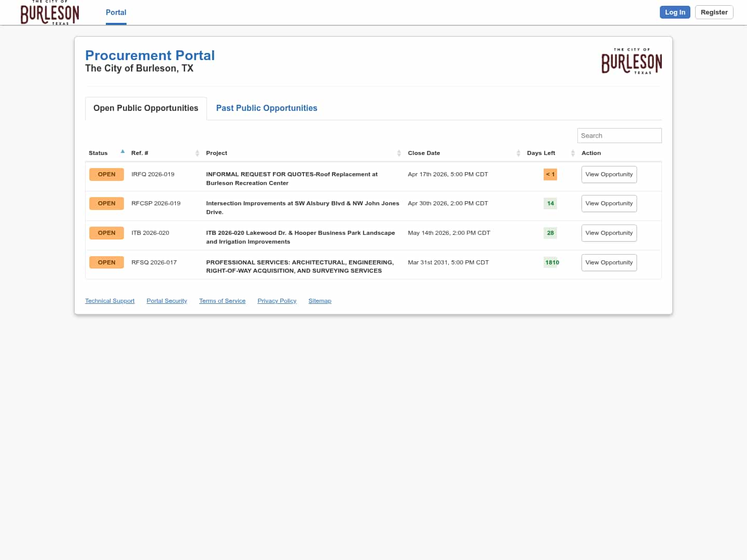Click the Burleson Texas logo in portal header
747x560 pixels.
click(x=631, y=62)
